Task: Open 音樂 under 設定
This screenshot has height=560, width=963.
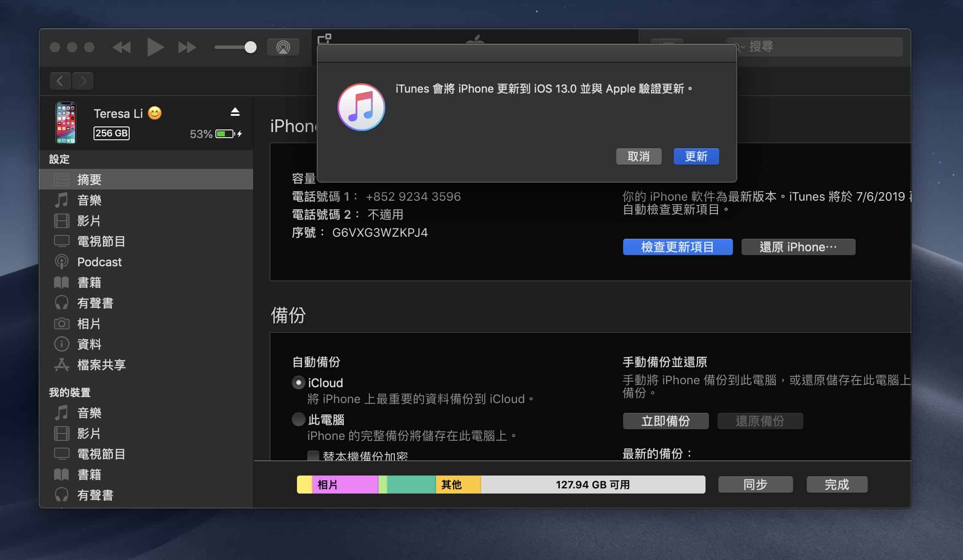Action: (146, 200)
